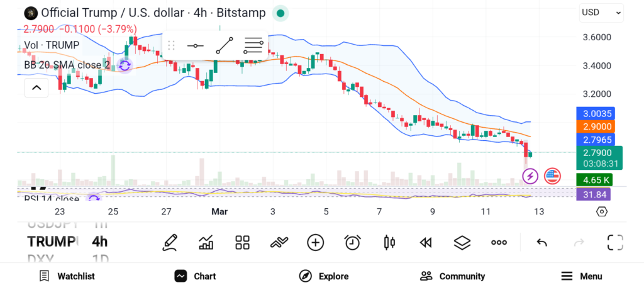Open the Menu tab

click(581, 276)
